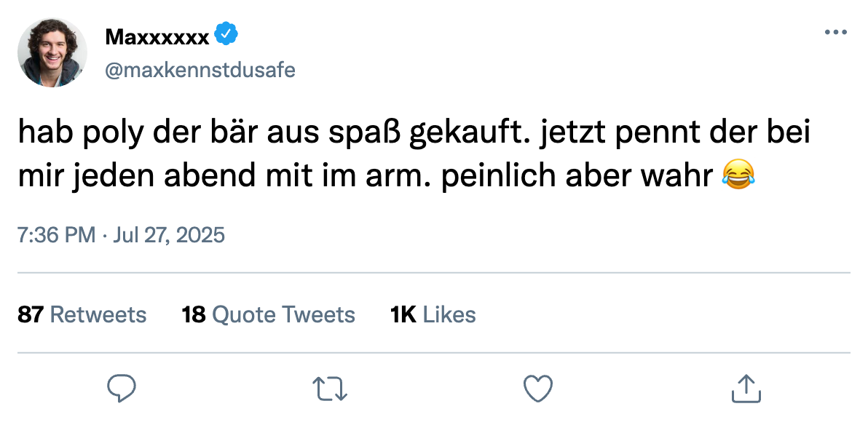Click the blue verified badge

(x=226, y=34)
